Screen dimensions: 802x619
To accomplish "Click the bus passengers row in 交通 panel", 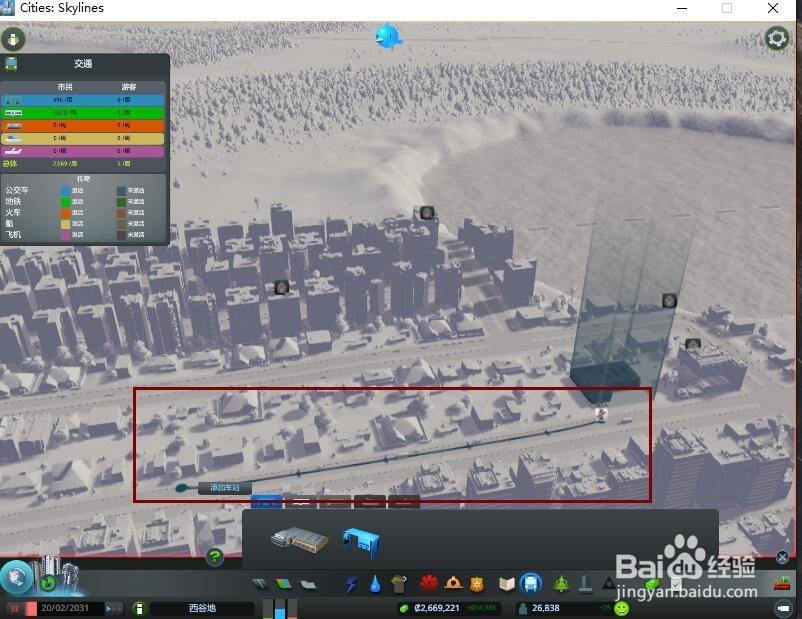I will coord(83,100).
